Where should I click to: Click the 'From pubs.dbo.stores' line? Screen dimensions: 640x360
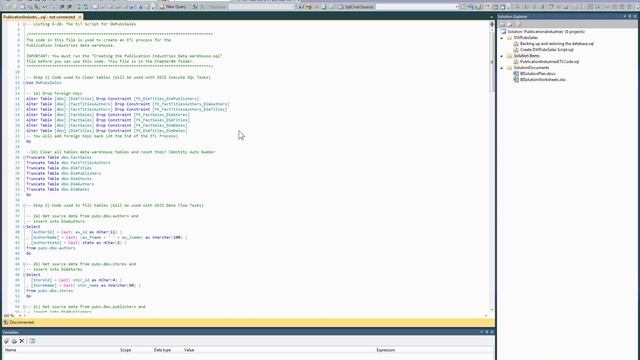pyautogui.click(x=49, y=291)
